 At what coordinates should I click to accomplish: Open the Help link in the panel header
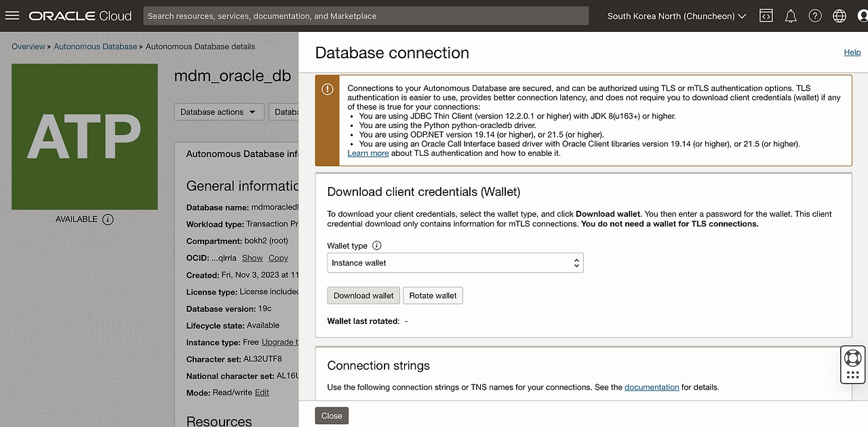click(852, 52)
